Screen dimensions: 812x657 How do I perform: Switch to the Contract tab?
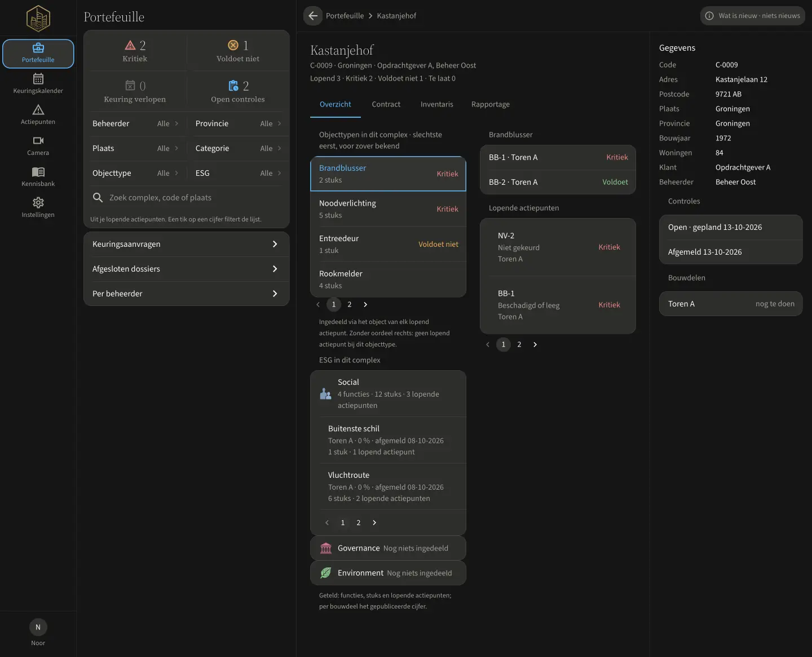pyautogui.click(x=386, y=104)
